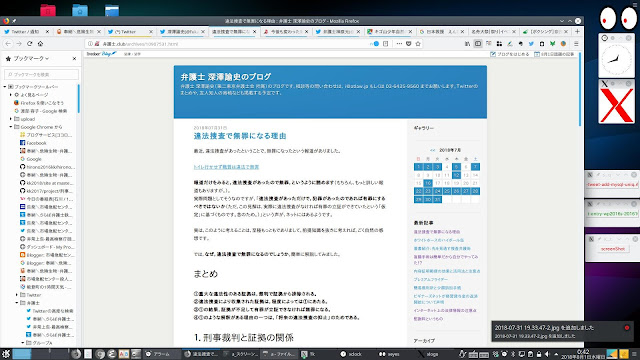This screenshot has width=640, height=360.
Task: Go back with the Firefox back arrow
Action: pos(8,44)
